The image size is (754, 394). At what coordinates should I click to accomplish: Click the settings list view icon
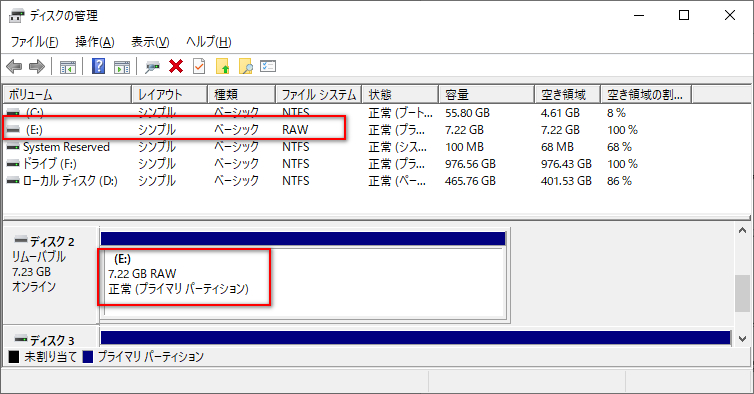[x=268, y=66]
